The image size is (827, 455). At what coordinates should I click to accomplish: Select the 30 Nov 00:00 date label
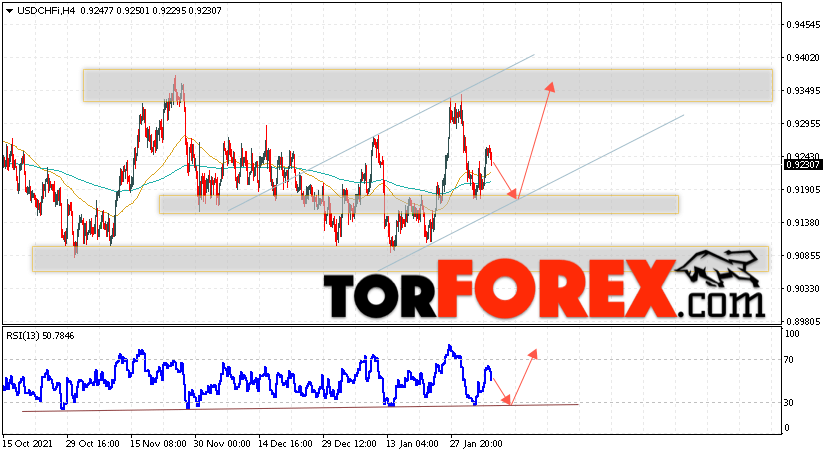coord(222,444)
